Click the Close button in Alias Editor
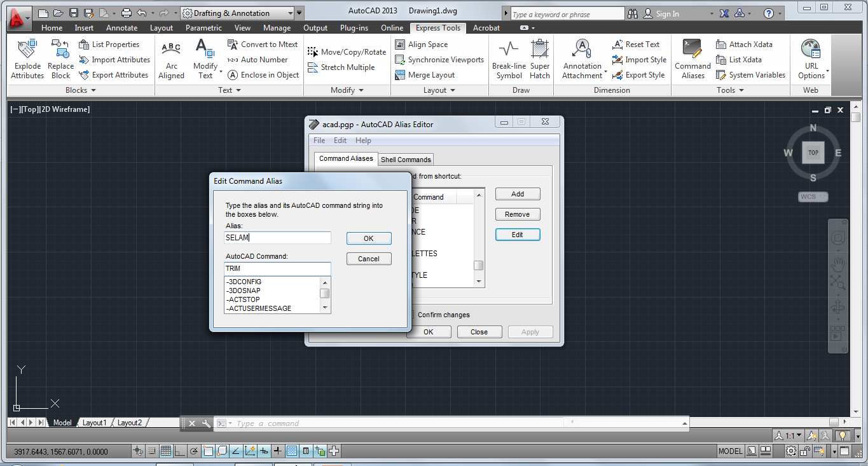Image resolution: width=868 pixels, height=466 pixels. pos(479,332)
